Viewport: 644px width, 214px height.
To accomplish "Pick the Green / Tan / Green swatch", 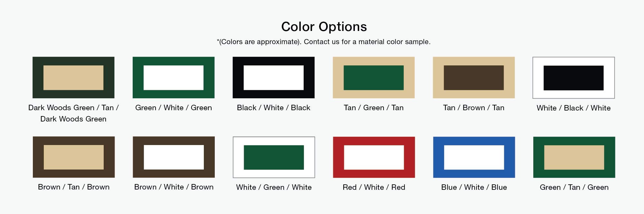I will click(574, 157).
